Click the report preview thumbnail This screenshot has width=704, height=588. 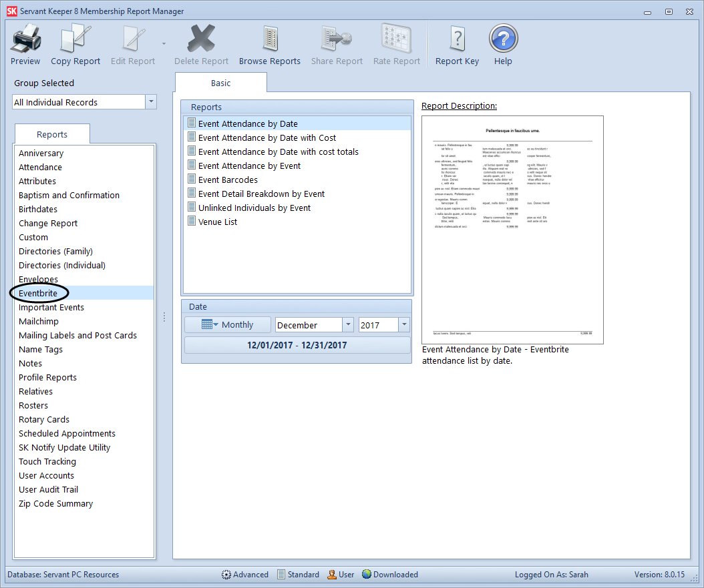pyautogui.click(x=512, y=230)
